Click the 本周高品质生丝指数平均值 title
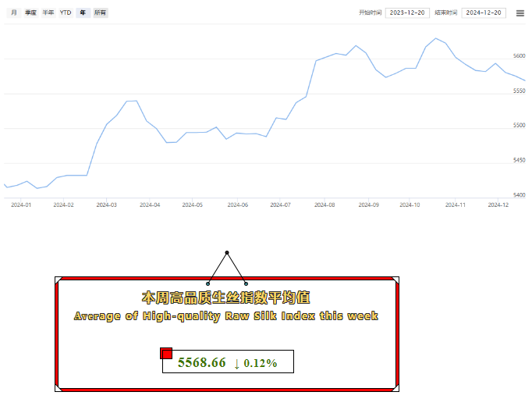532x399 pixels. click(225, 297)
